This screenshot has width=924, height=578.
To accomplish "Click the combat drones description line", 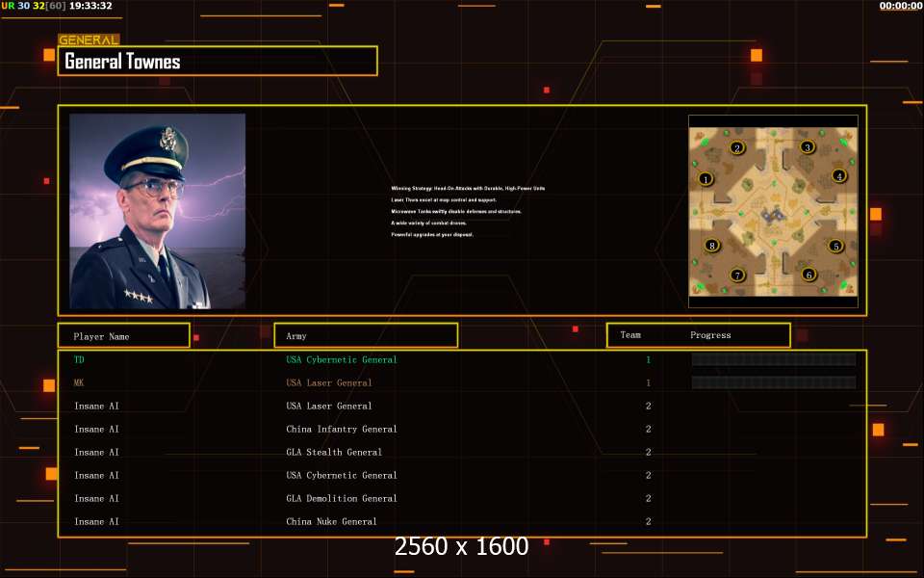I will point(428,223).
